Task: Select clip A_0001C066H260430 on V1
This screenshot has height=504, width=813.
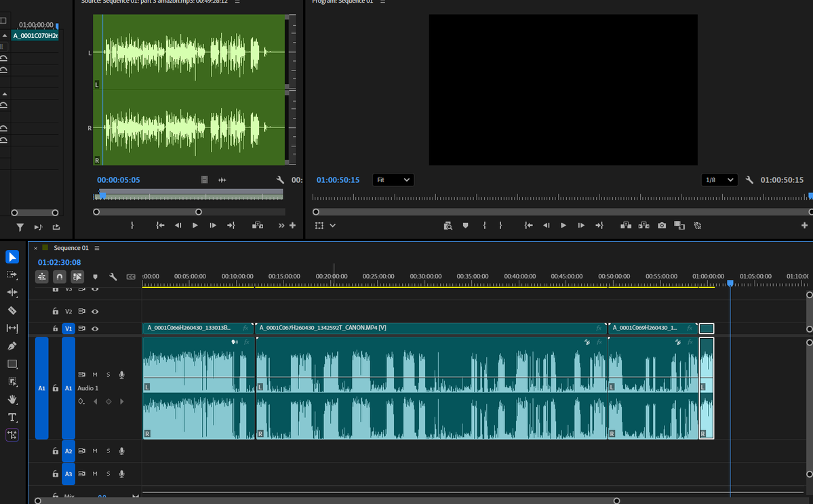Action: [x=197, y=328]
